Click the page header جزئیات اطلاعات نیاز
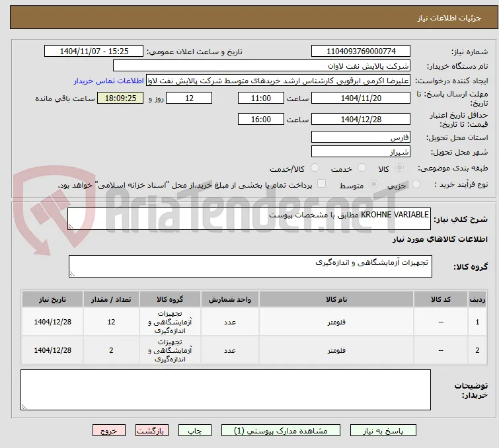This screenshot has height=448, width=499. point(449,18)
